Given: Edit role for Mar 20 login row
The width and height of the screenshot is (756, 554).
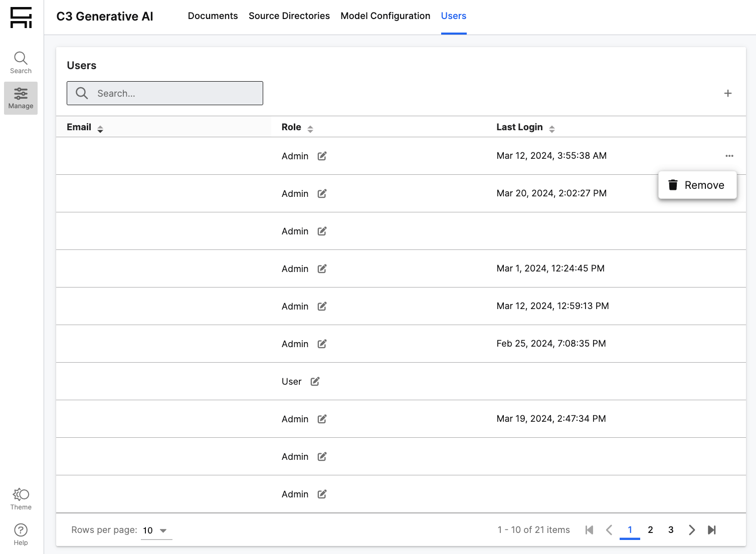Looking at the screenshot, I should 322,194.
